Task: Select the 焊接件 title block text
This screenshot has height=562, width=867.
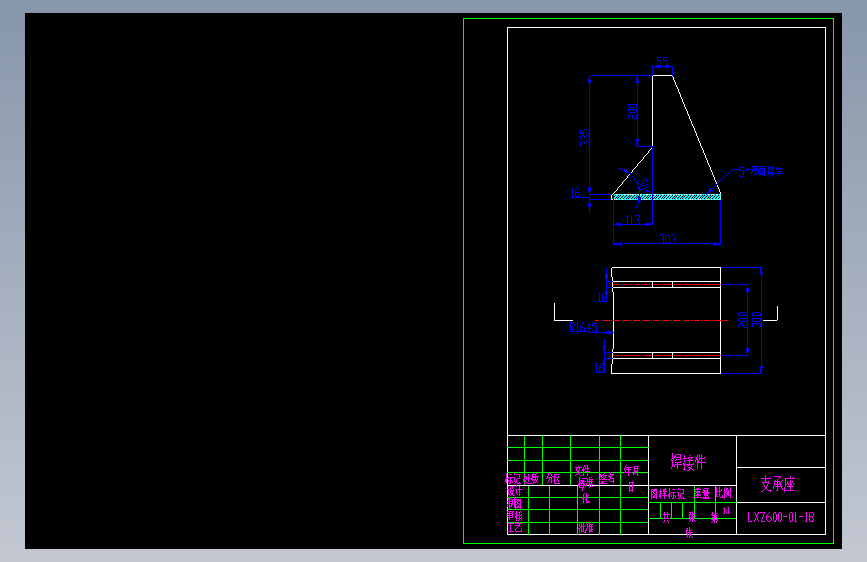Action: coord(688,461)
